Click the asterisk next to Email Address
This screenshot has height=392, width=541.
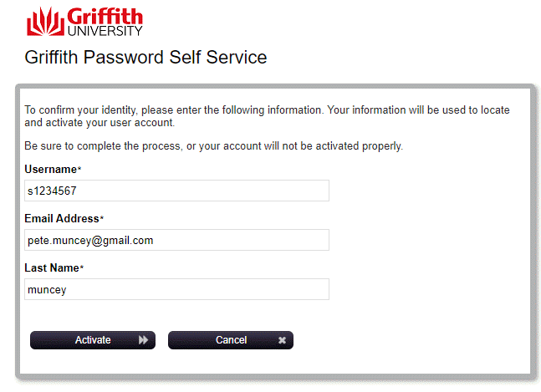pyautogui.click(x=102, y=220)
